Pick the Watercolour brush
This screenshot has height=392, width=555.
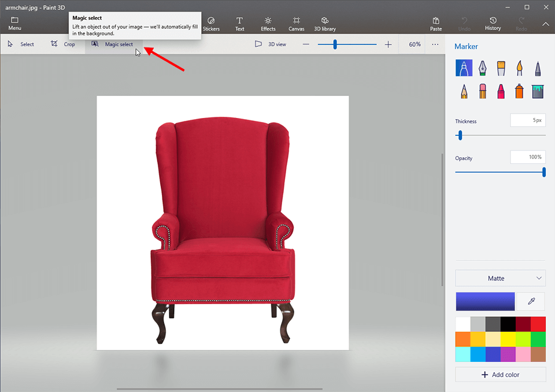point(519,68)
